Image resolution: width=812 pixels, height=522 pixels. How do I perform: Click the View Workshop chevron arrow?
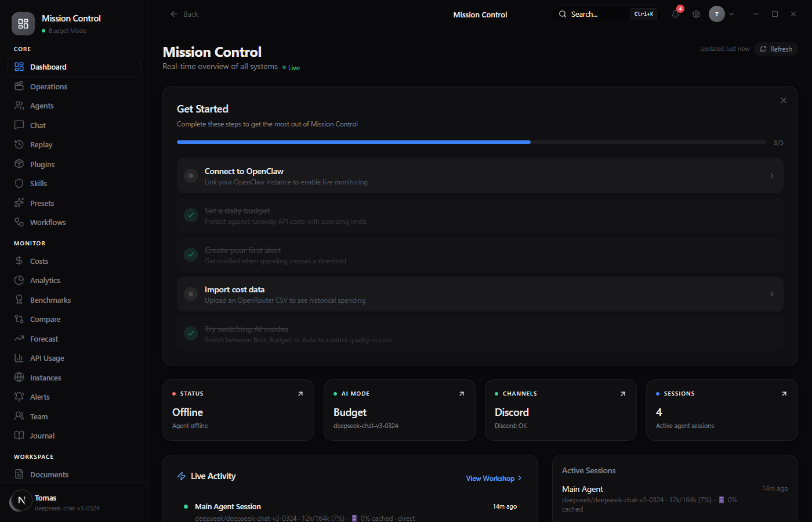[520, 478]
